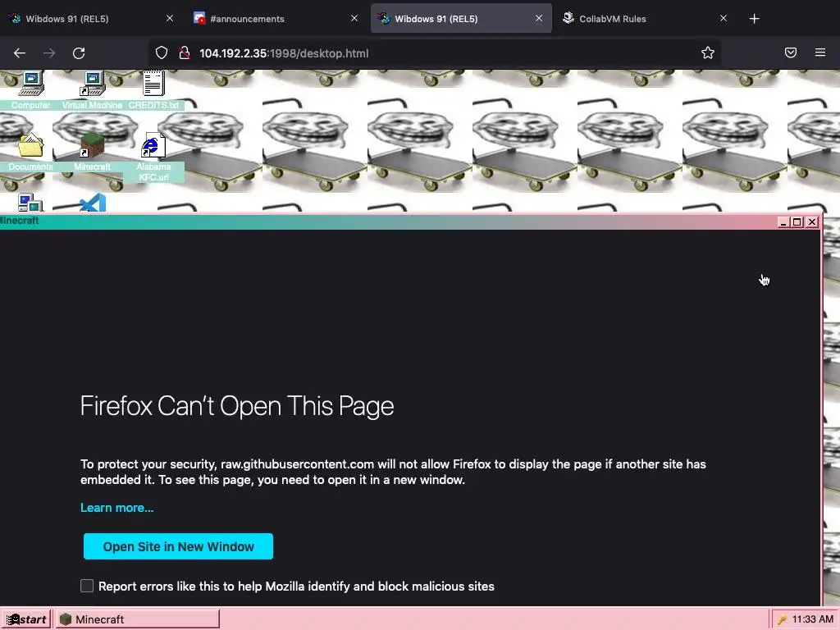Enable the Report errors to Mozilla checkbox
Image resolution: width=840 pixels, height=630 pixels.
point(87,586)
